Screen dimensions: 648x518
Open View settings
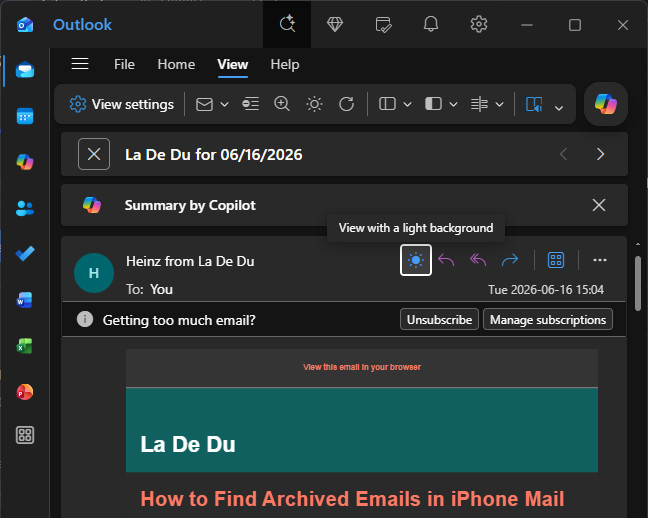tap(122, 104)
